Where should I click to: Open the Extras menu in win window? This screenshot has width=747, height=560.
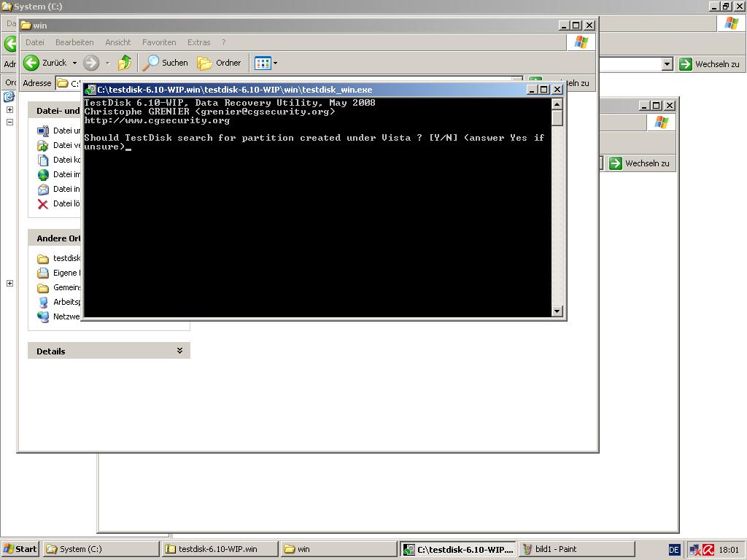click(198, 42)
